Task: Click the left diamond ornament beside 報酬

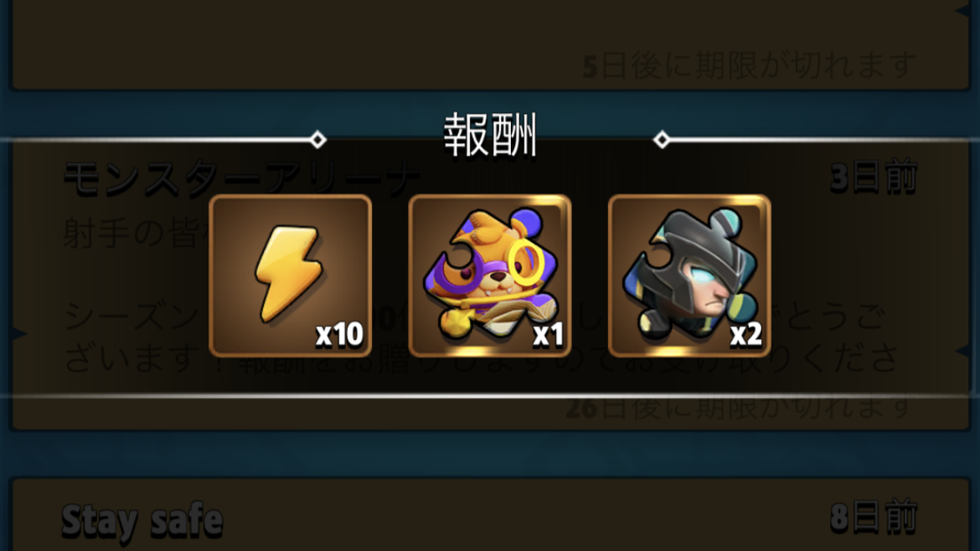Action: tap(318, 139)
